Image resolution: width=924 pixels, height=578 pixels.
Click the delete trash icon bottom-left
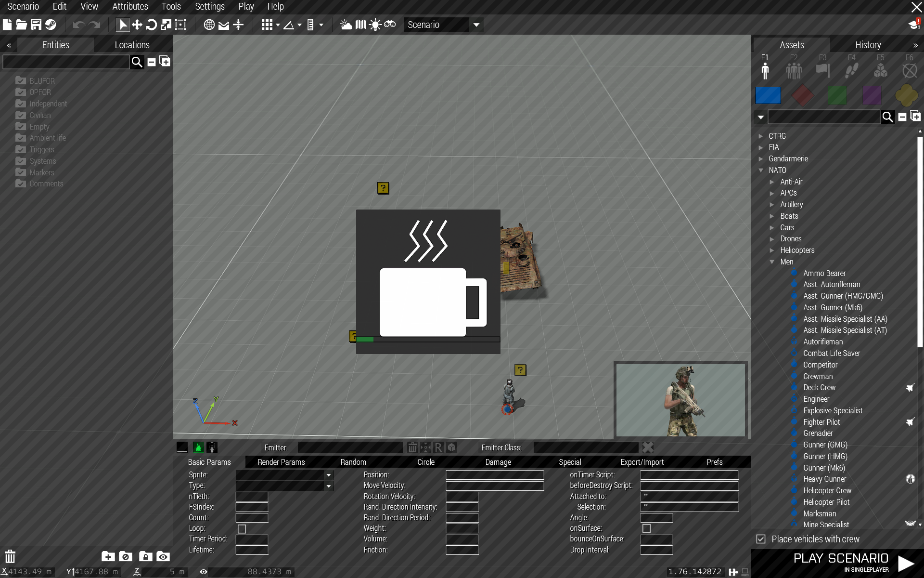(10, 556)
